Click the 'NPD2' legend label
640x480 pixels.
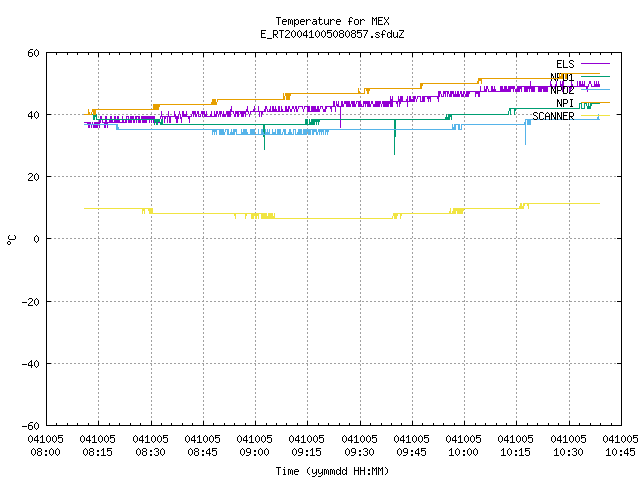click(x=562, y=90)
